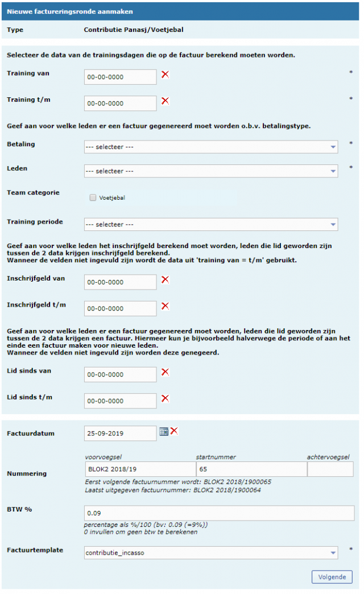This screenshot has height=594, width=364.
Task: Open the Training periode dropdown
Action: tap(210, 224)
